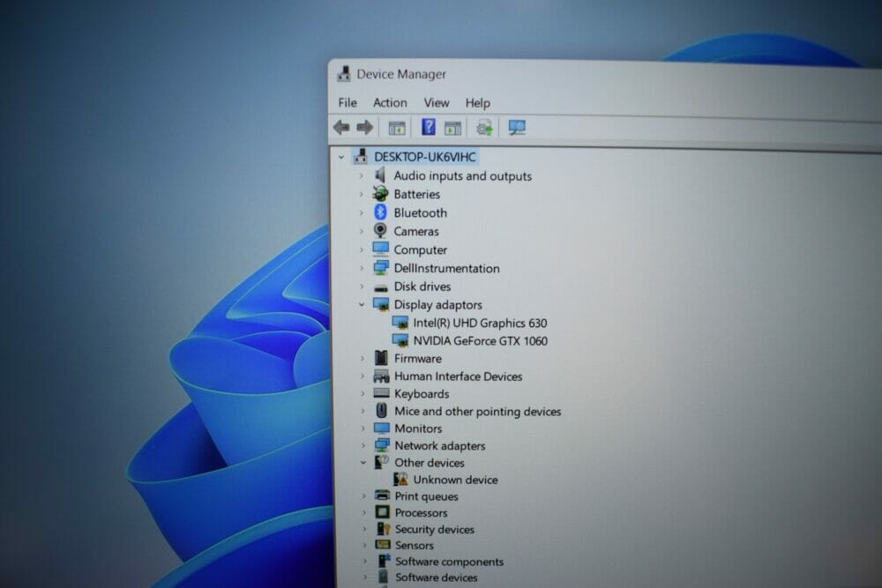
Task: Click the Security devices key icon
Action: [383, 529]
